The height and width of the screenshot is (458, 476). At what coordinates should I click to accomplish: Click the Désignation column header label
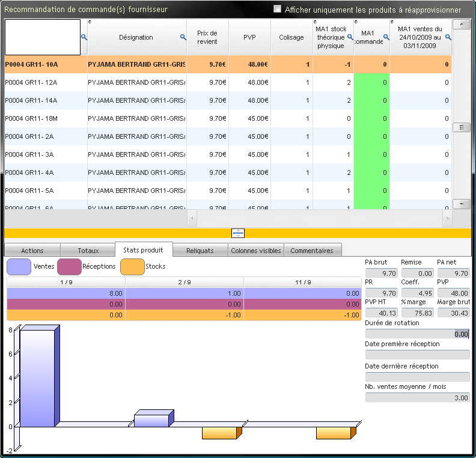(136, 37)
